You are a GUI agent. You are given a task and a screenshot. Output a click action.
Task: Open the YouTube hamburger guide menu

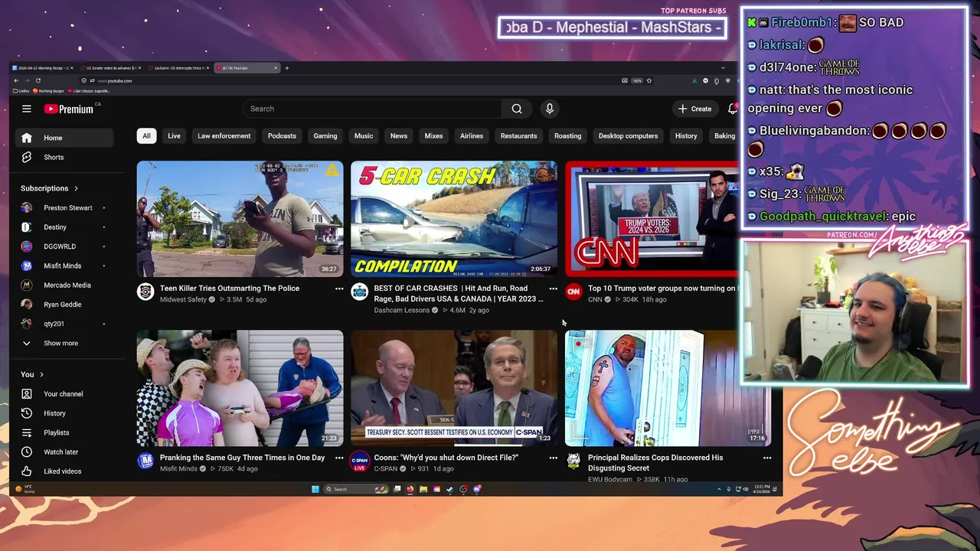(x=26, y=109)
